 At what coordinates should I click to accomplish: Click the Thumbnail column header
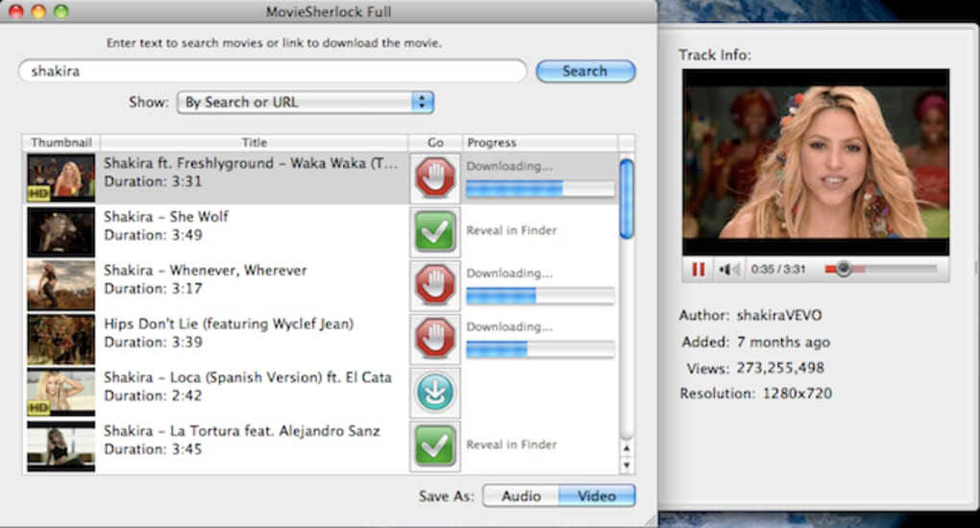61,142
